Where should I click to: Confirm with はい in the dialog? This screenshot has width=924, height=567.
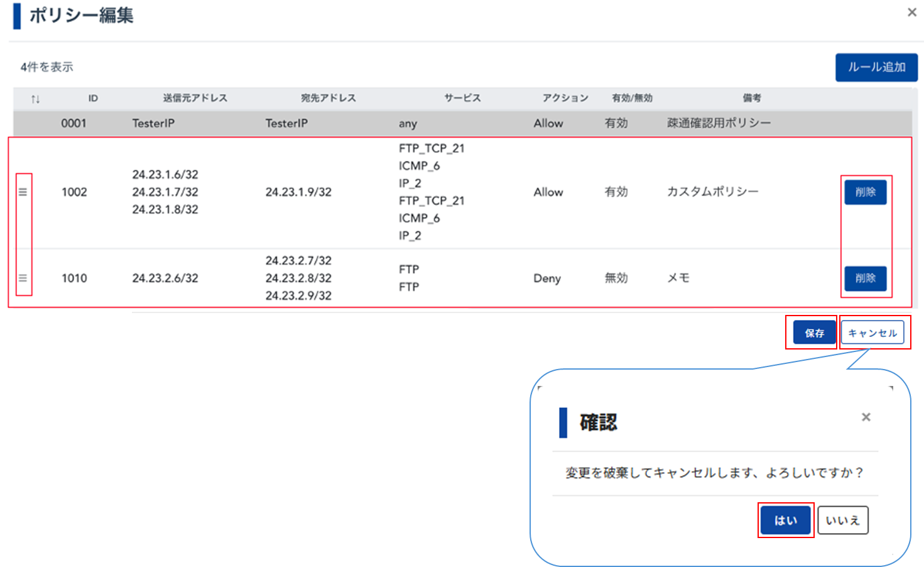[x=785, y=520]
